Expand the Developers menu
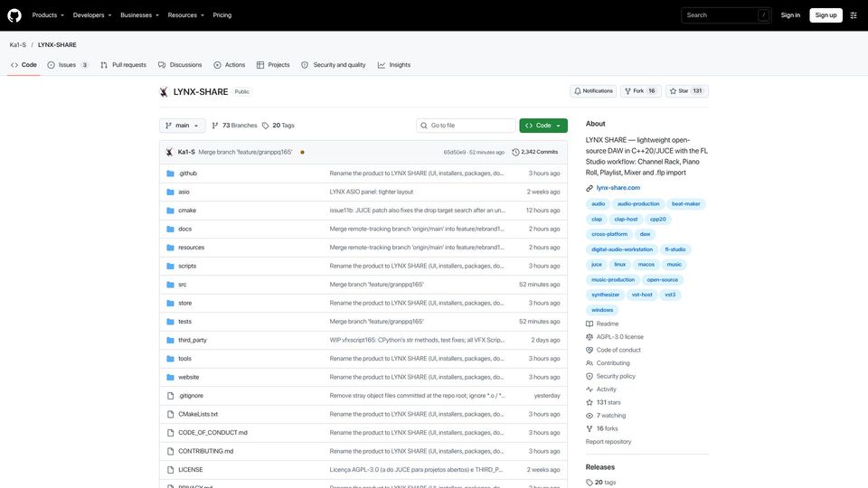The image size is (868, 488). [x=92, y=15]
